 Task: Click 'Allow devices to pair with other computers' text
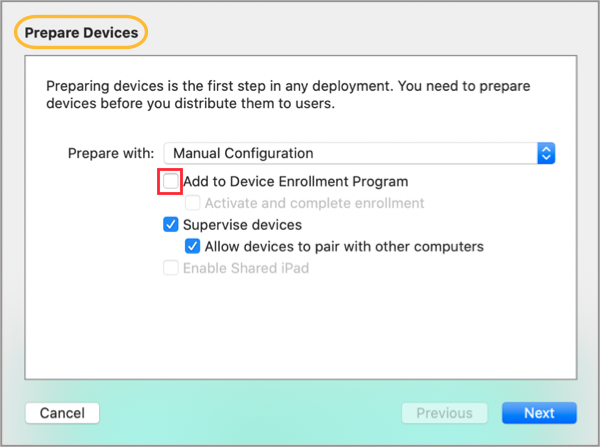point(344,246)
